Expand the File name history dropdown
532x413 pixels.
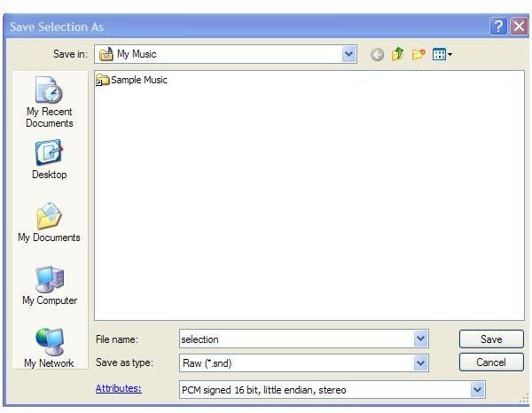click(420, 339)
